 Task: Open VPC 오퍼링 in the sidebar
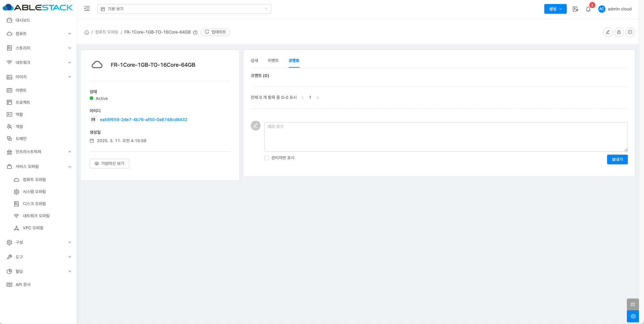point(38,228)
